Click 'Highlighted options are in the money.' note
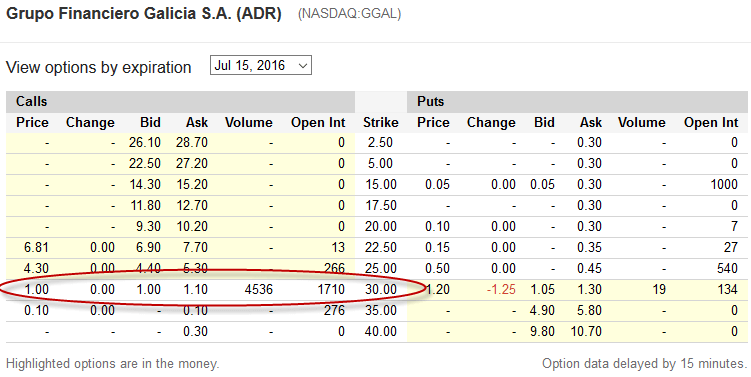 pyautogui.click(x=113, y=364)
